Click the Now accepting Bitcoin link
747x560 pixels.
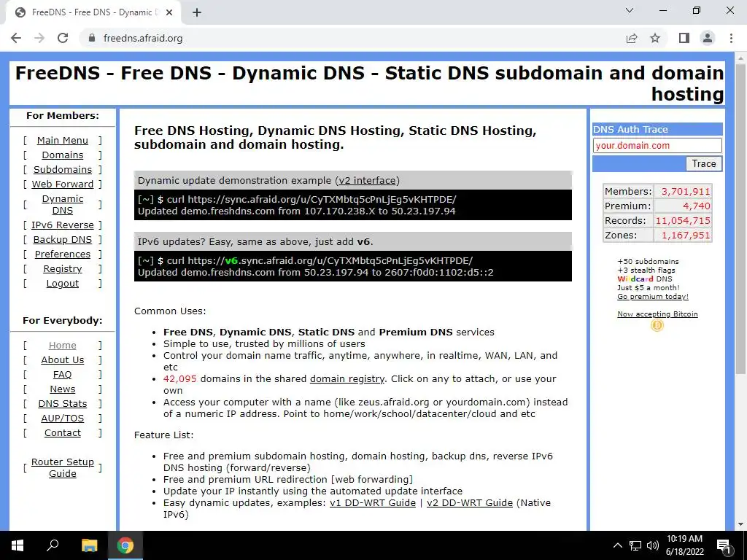(x=657, y=314)
